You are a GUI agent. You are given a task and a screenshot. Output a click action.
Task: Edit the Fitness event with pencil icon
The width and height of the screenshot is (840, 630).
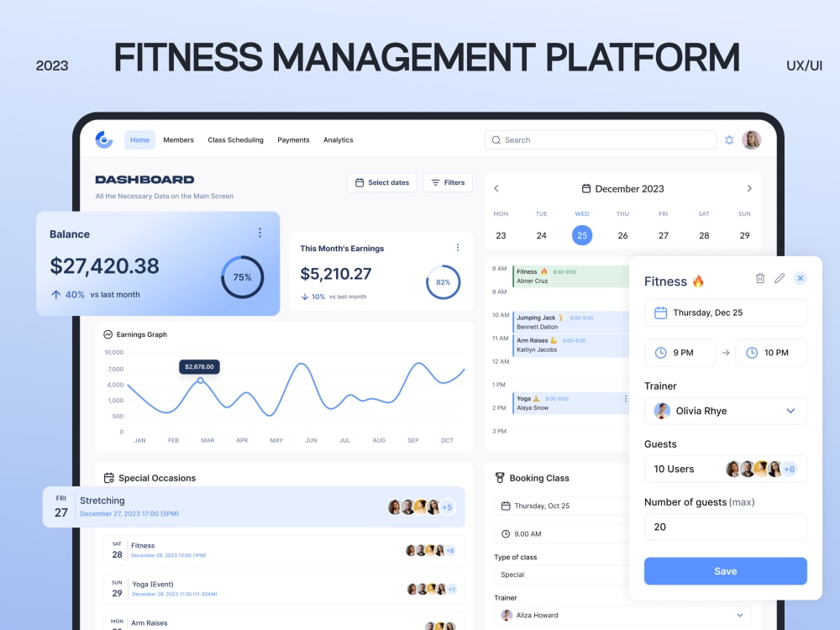click(779, 278)
